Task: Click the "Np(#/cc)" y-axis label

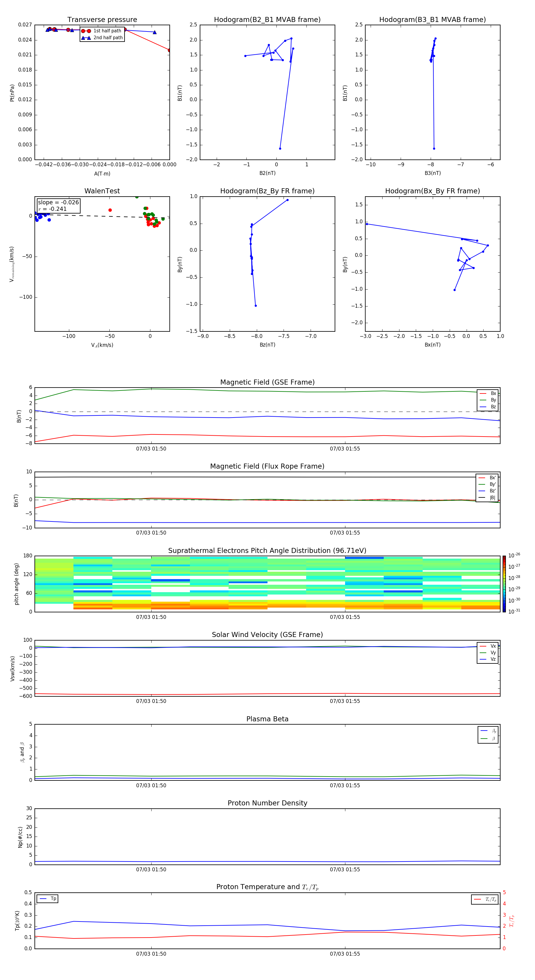Action: pyautogui.click(x=20, y=837)
